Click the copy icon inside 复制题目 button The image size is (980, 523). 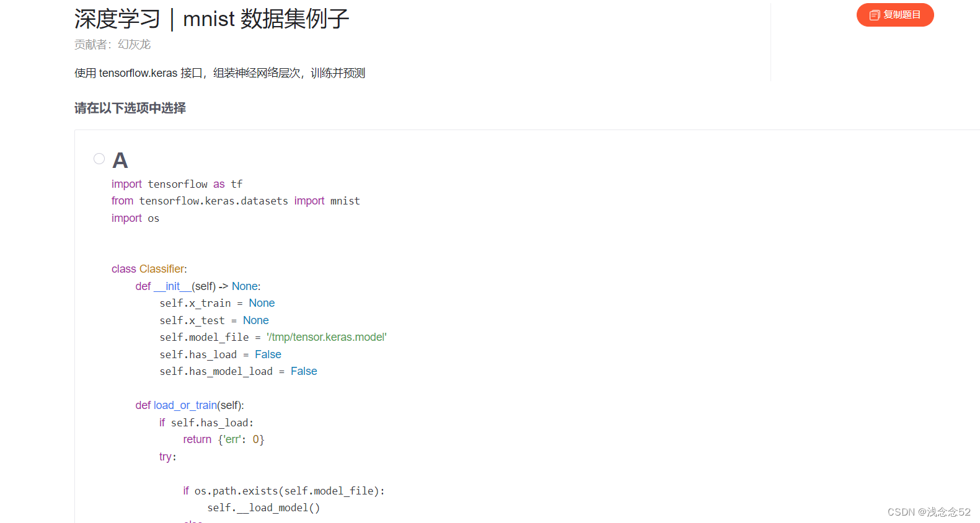click(875, 15)
